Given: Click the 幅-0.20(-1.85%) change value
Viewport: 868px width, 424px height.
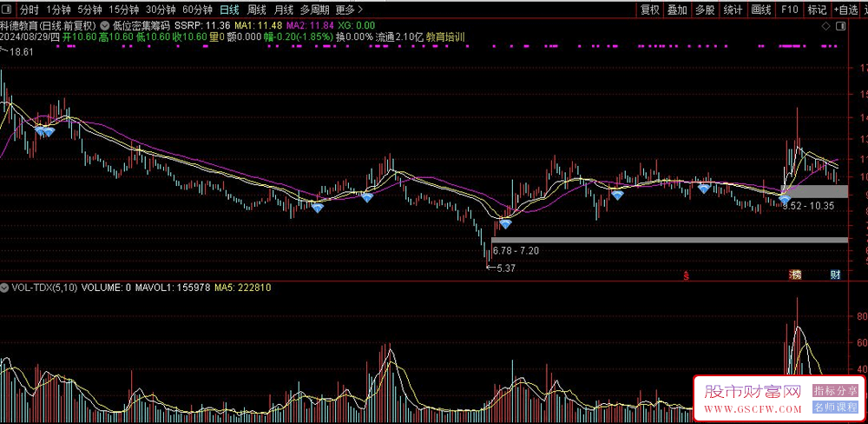Looking at the screenshot, I should [x=299, y=37].
